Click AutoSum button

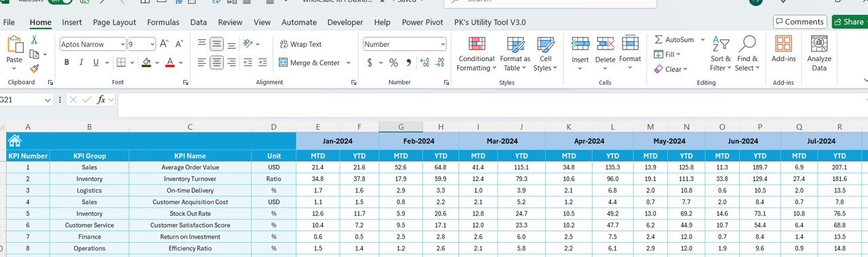pos(674,40)
